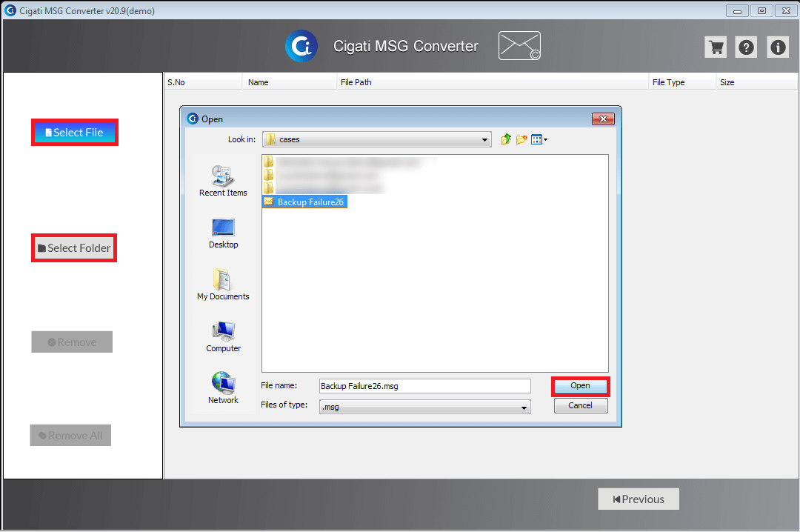Select the third folder in file list
This screenshot has width=800, height=532.
coord(324,188)
